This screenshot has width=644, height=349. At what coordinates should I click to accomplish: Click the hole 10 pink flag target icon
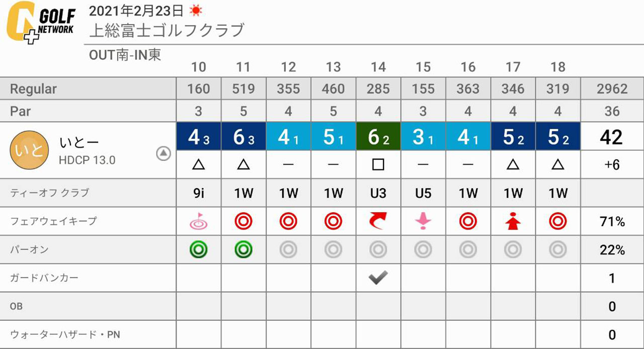[x=198, y=221]
